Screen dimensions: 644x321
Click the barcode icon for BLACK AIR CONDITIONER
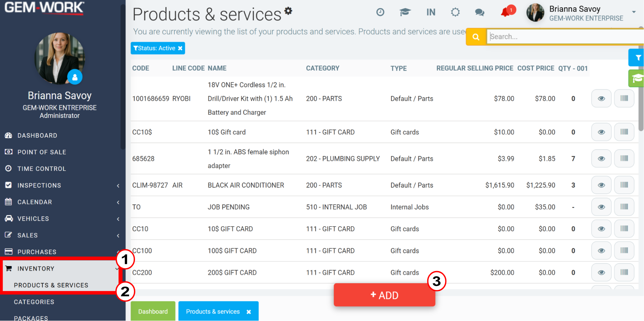(x=624, y=185)
